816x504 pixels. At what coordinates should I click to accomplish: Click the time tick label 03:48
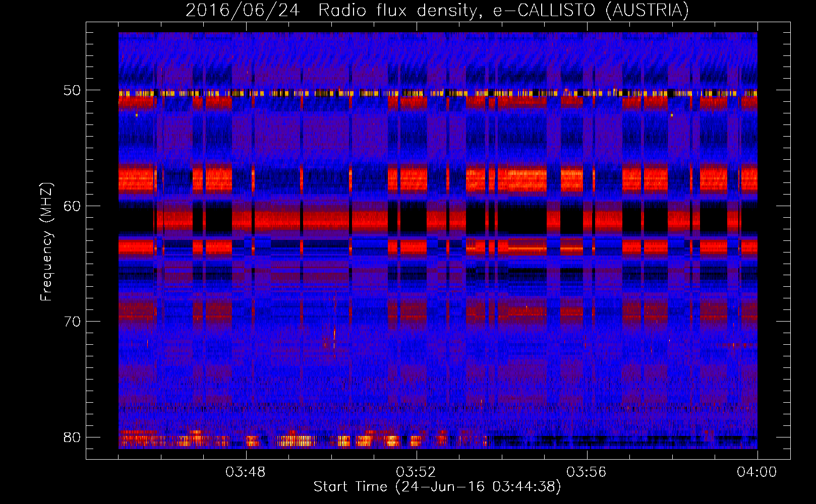(246, 472)
